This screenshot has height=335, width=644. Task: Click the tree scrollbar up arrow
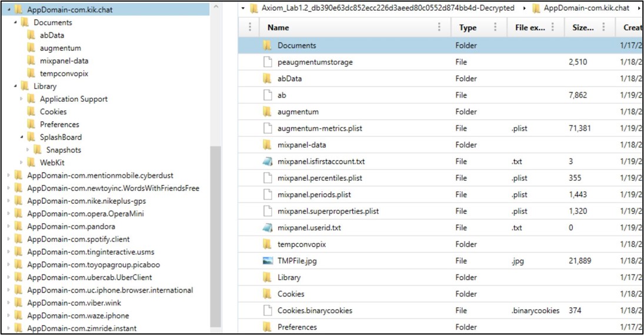point(216,7)
